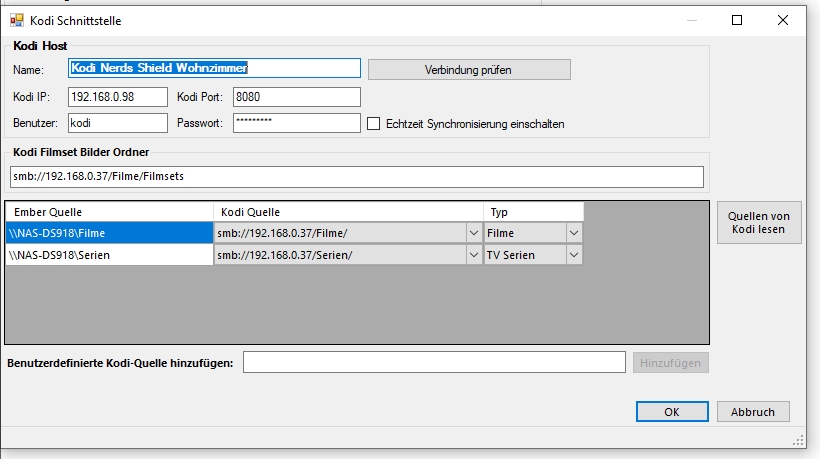
Task: Click the custom Kodi source text field
Action: coord(434,362)
